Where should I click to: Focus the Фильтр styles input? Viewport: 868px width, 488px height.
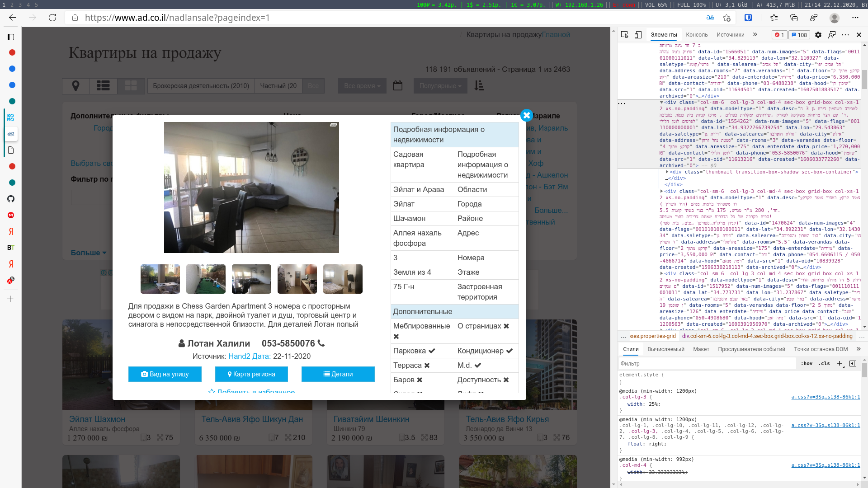(x=707, y=363)
